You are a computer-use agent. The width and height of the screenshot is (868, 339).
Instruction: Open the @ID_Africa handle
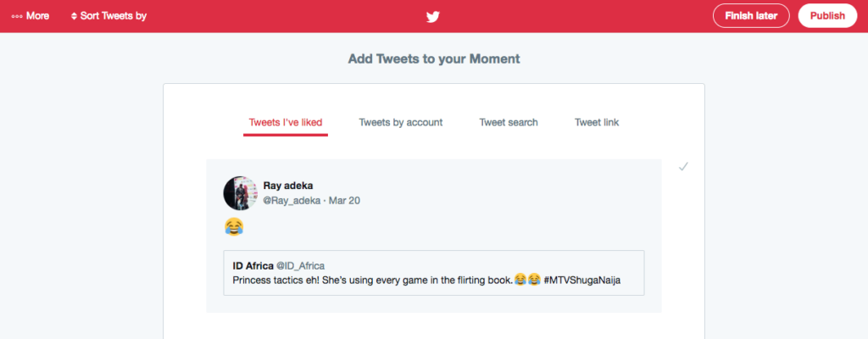coord(301,265)
